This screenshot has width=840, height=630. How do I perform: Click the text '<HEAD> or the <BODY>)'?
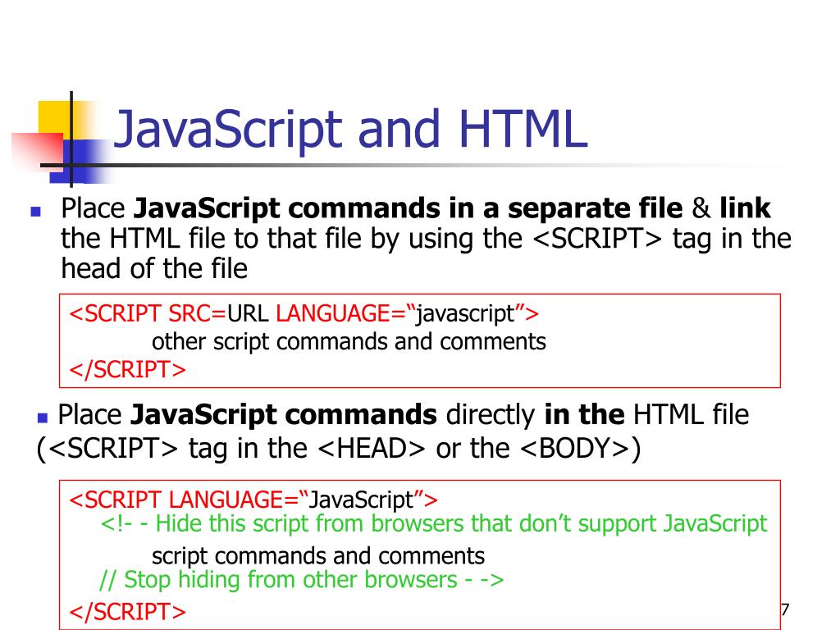click(479, 449)
